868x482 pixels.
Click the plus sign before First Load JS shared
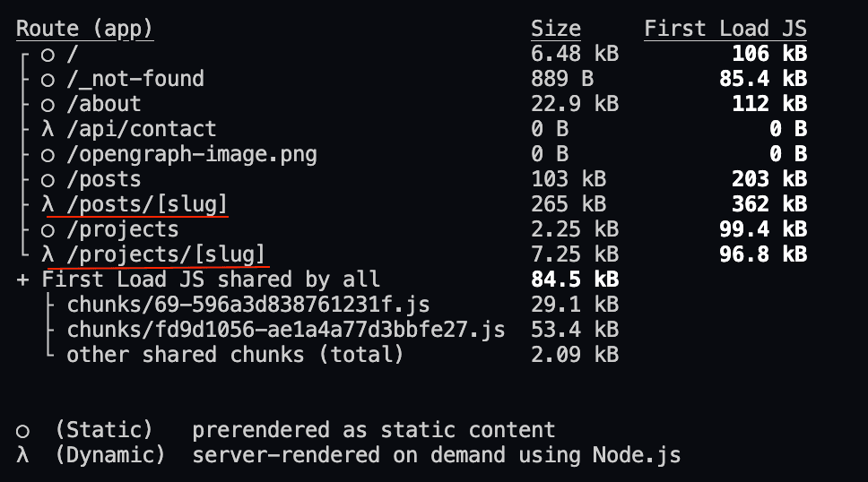coord(22,280)
